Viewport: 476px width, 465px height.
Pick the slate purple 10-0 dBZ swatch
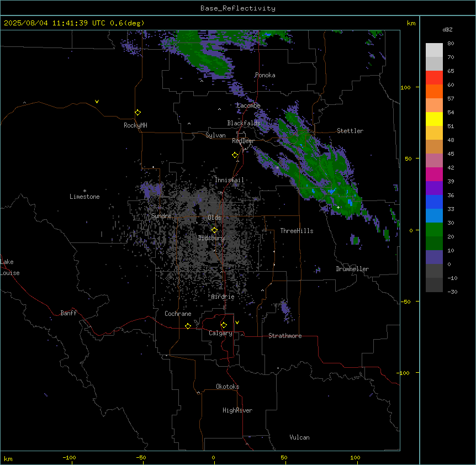click(x=434, y=257)
